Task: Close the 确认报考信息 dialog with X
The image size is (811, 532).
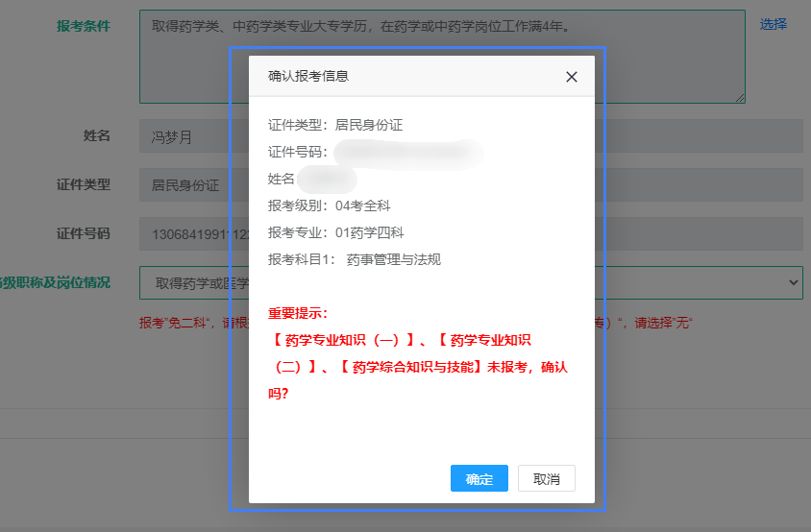Action: pos(572,77)
